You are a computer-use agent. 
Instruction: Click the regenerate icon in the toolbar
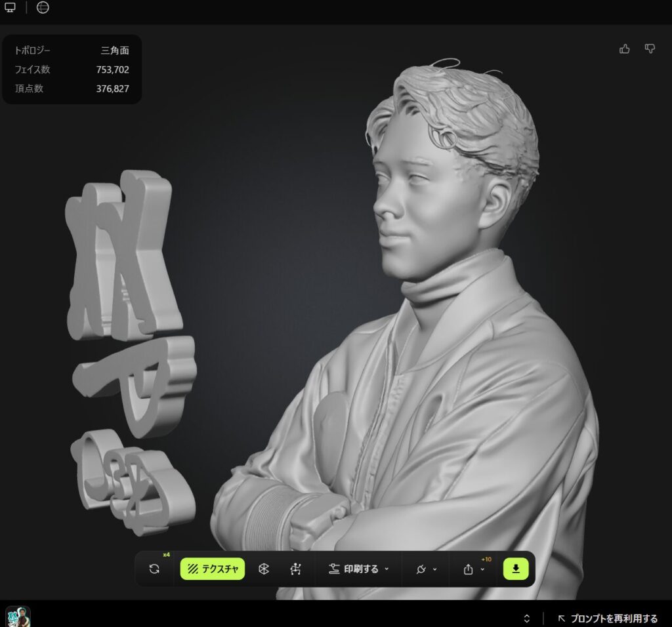154,569
